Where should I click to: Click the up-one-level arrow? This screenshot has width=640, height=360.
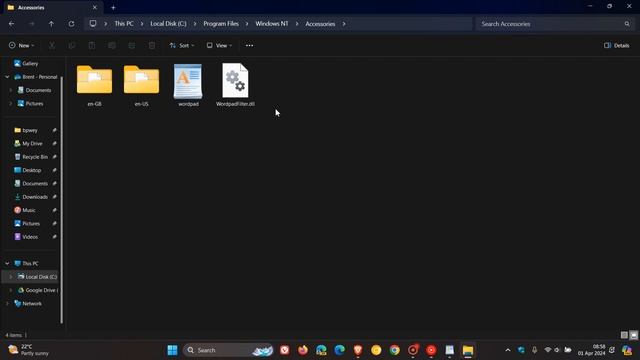click(51, 24)
